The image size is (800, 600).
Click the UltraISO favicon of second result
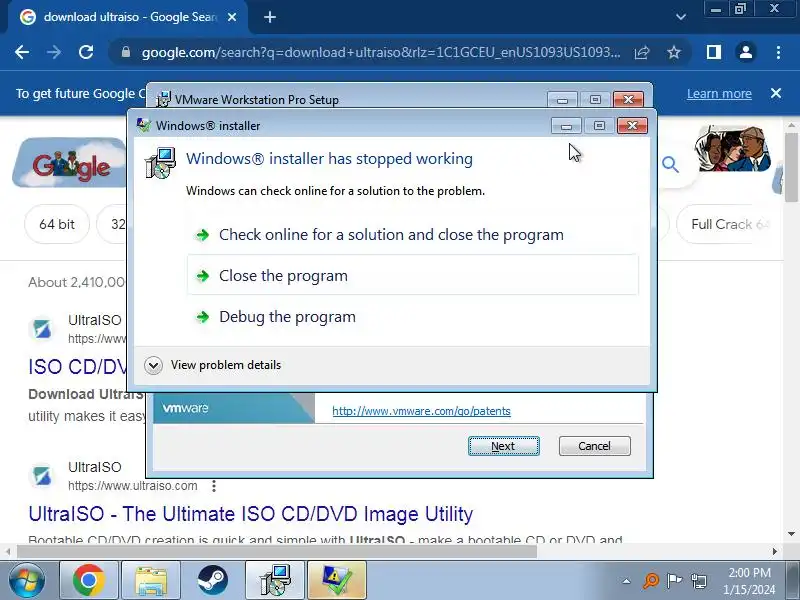pos(42,476)
